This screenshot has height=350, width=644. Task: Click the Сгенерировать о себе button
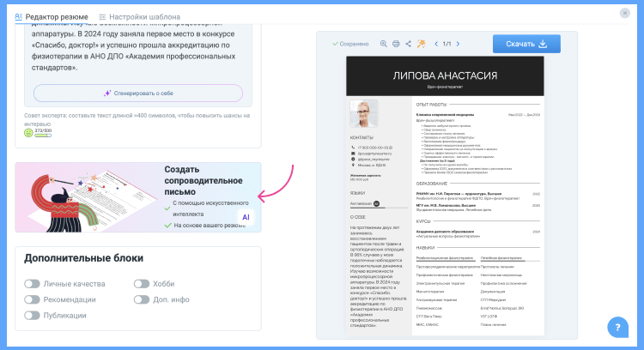click(x=138, y=94)
